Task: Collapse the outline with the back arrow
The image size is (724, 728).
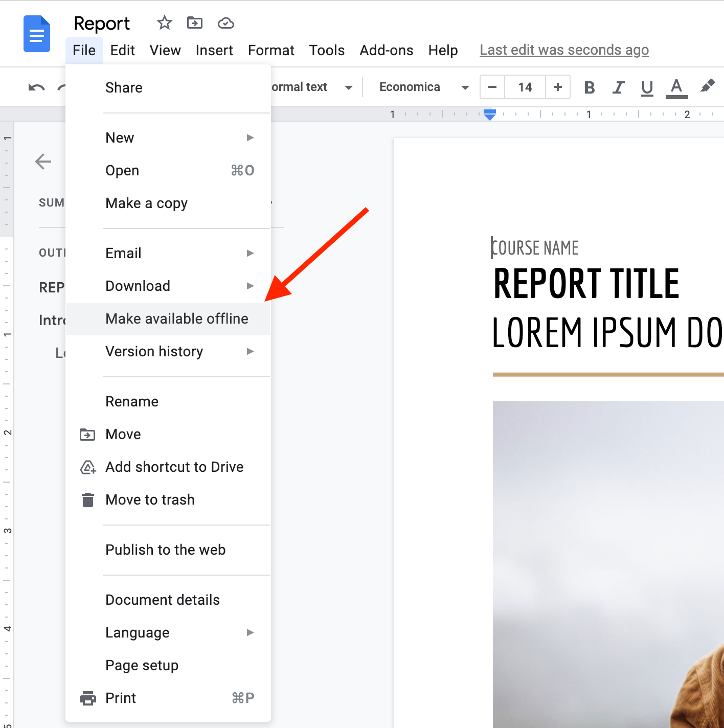Action: click(x=43, y=162)
